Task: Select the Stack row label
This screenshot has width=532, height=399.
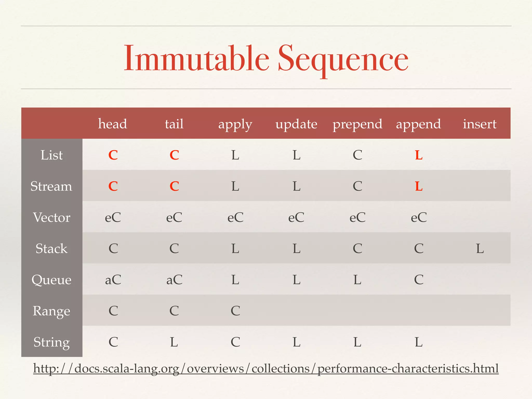Action: pos(51,249)
